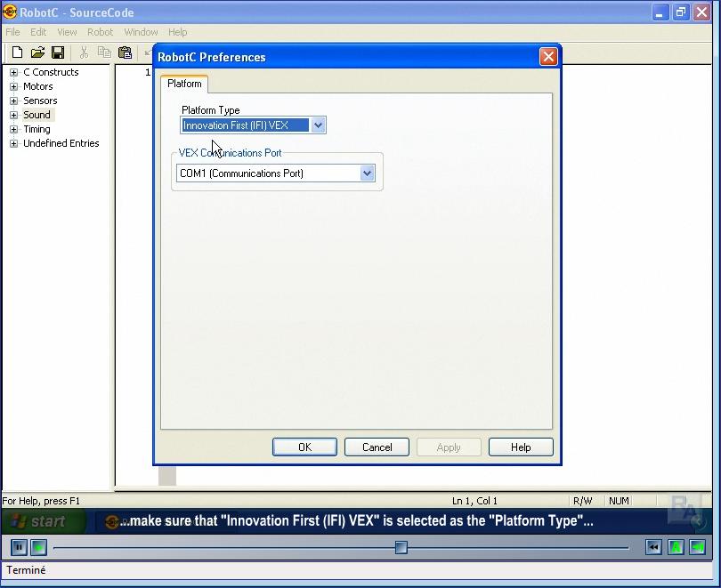Click the 'Platform Type' label
This screenshot has width=721, height=588.
pyautogui.click(x=211, y=110)
